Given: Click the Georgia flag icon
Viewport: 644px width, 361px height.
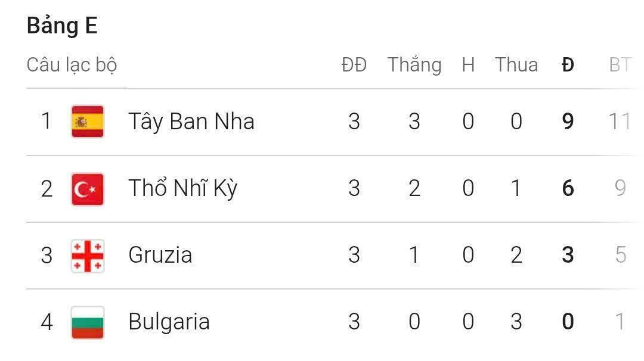Looking at the screenshot, I should (x=88, y=256).
